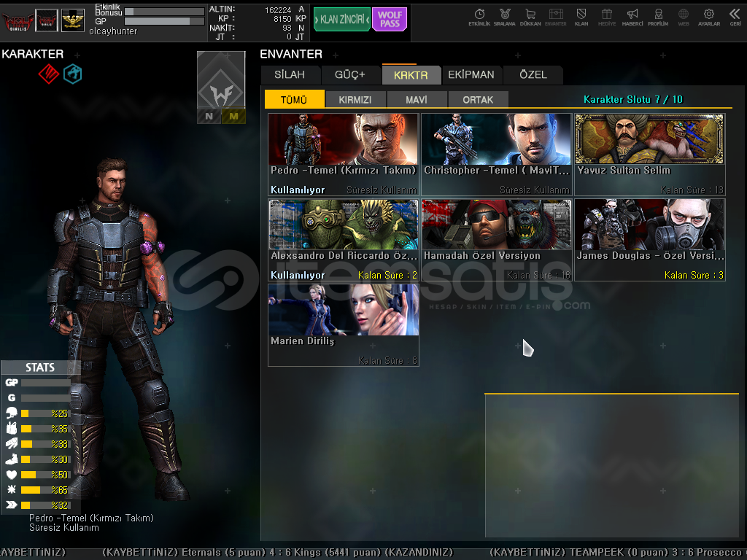Click the helmet stat icon
The width and height of the screenshot is (747, 560).
coord(12,413)
